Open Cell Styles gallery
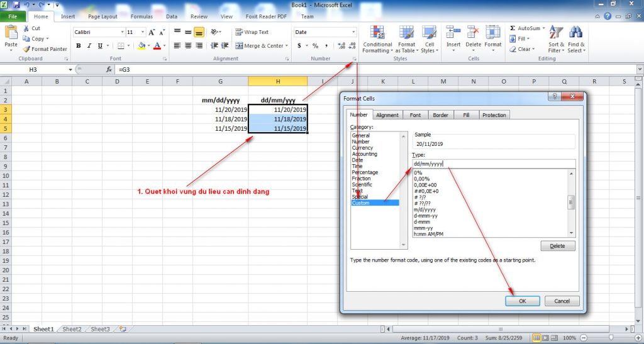The height and width of the screenshot is (344, 644). (429, 40)
